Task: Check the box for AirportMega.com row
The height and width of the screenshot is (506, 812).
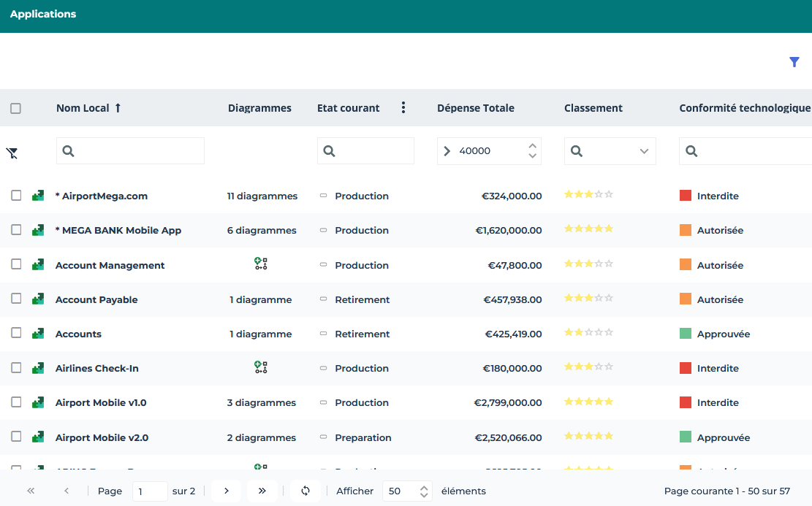Action: [x=15, y=196]
